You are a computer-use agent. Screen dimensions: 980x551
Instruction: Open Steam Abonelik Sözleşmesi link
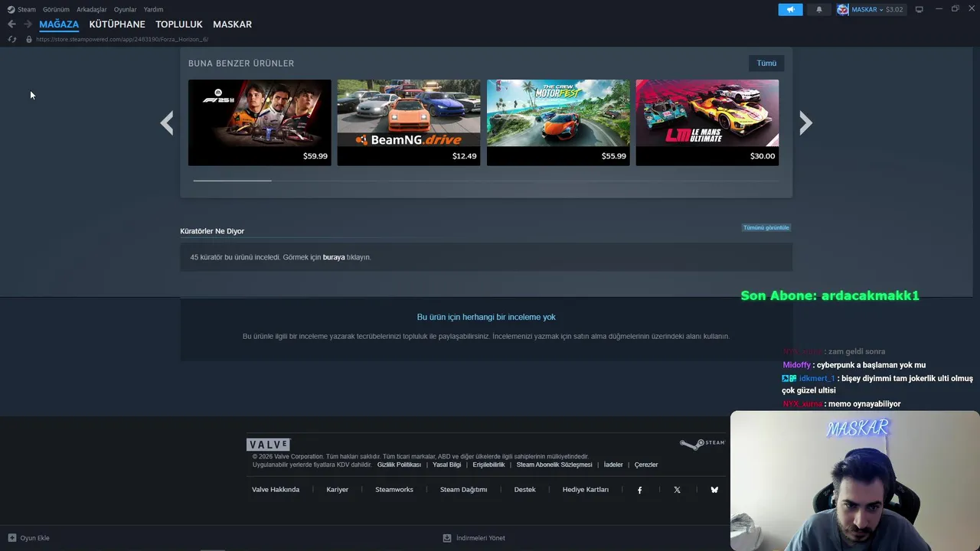coord(554,465)
